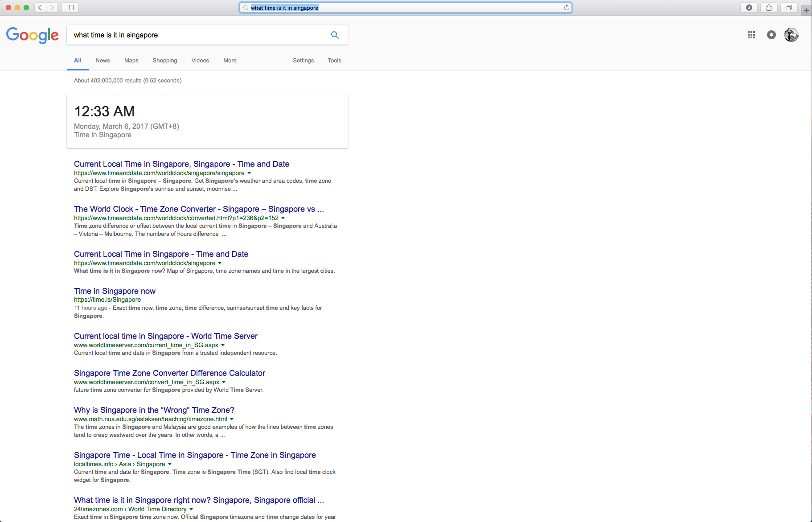Expand options arrow for 24timezones.com result
Viewport: 812px width, 522px height.
tap(191, 509)
